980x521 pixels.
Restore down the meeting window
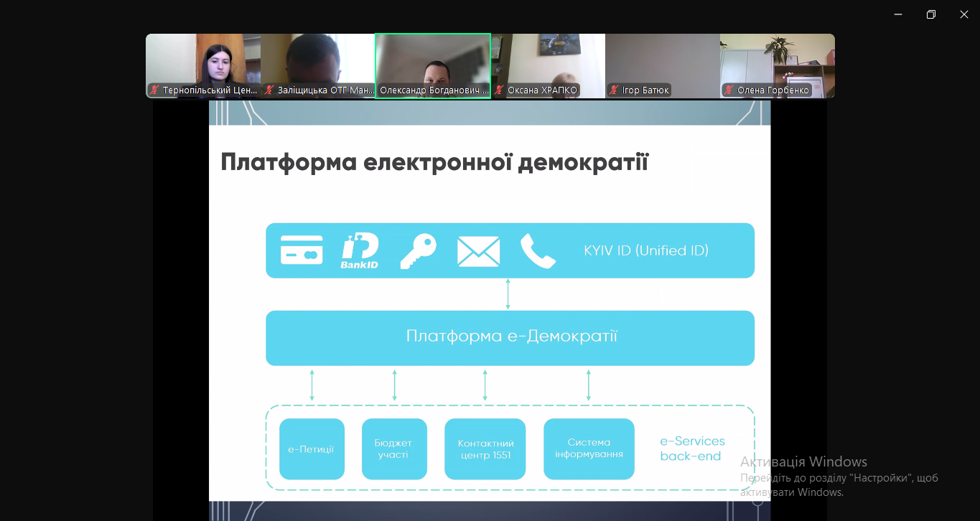(x=930, y=14)
